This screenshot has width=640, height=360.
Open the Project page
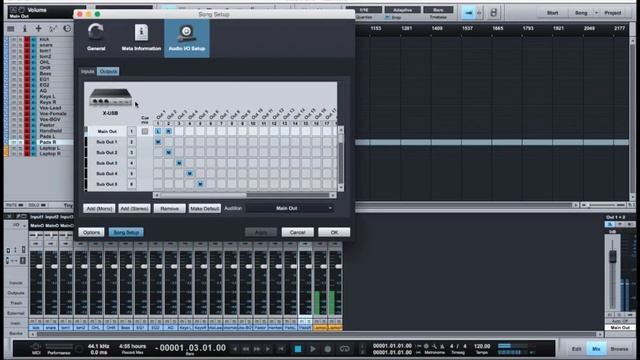tap(613, 13)
